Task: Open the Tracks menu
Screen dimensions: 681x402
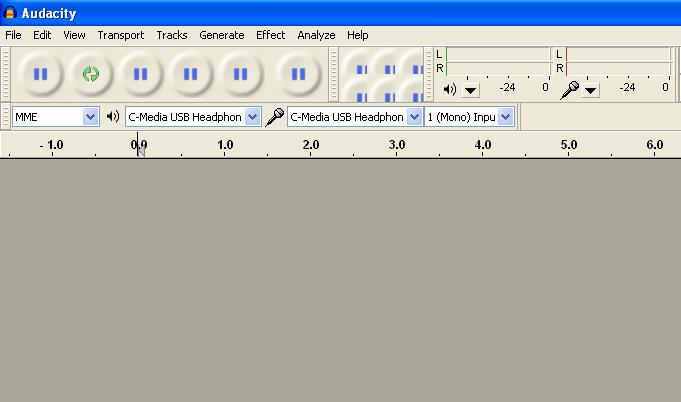Action: coord(172,35)
